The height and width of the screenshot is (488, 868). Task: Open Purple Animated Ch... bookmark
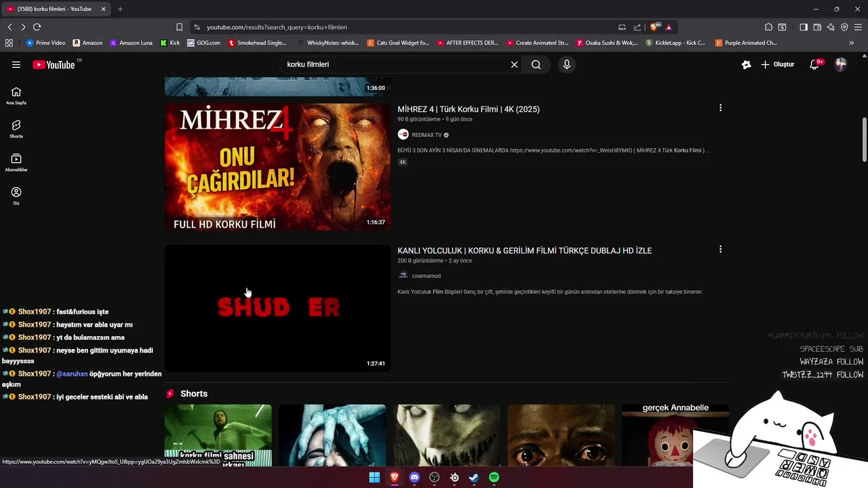747,43
